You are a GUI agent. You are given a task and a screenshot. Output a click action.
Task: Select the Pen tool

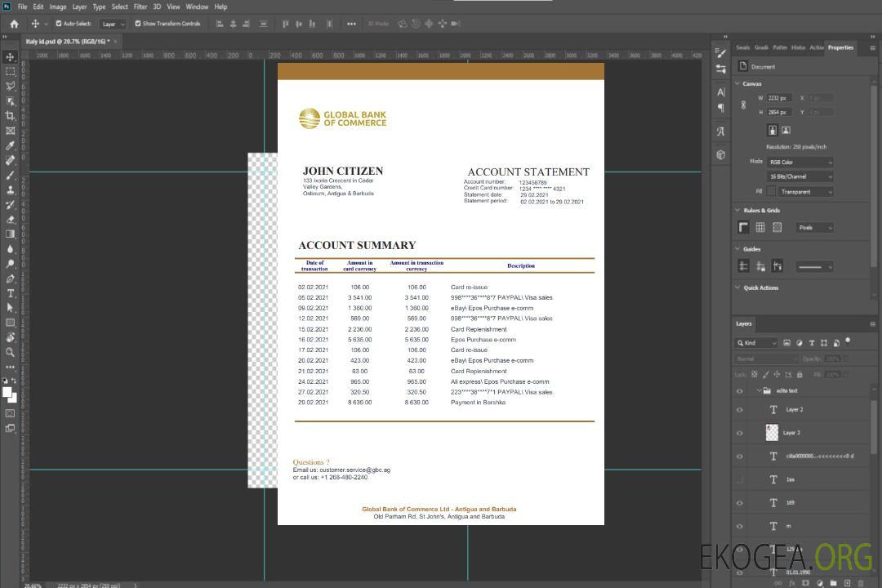(10, 278)
